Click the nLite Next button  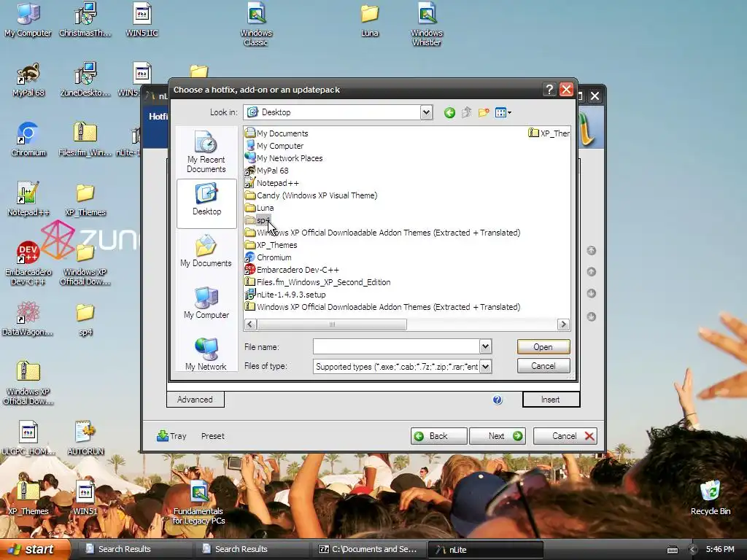point(498,436)
